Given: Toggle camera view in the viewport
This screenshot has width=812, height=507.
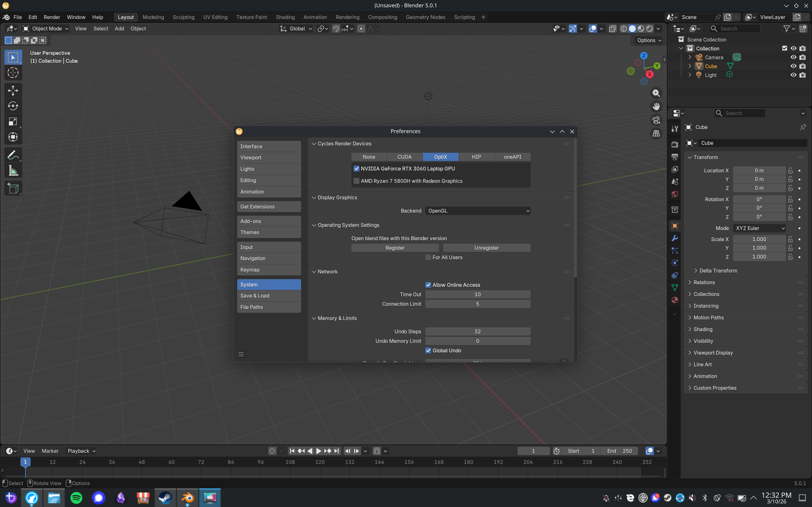Looking at the screenshot, I should [x=656, y=120].
